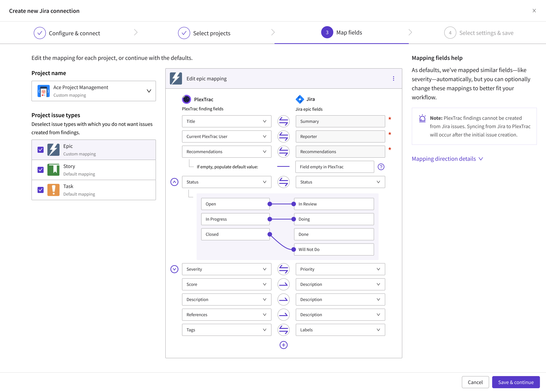Click connector dot on Will Not Do status
The height and width of the screenshot is (392, 546).
point(293,249)
